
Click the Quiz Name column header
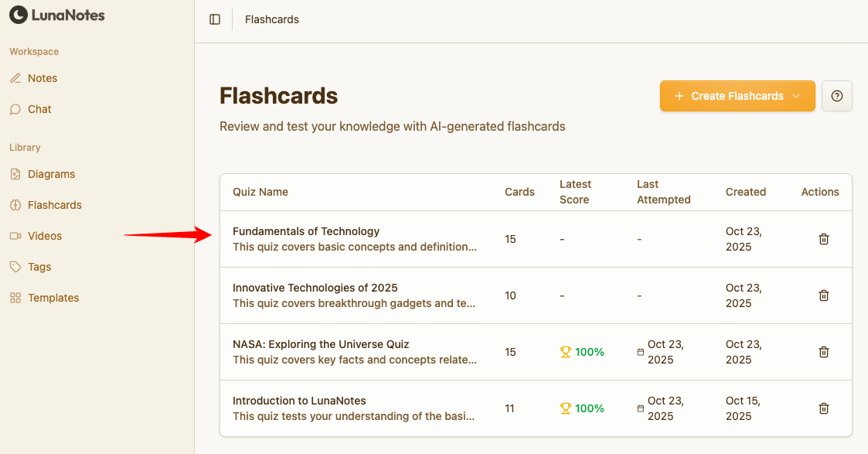[260, 192]
